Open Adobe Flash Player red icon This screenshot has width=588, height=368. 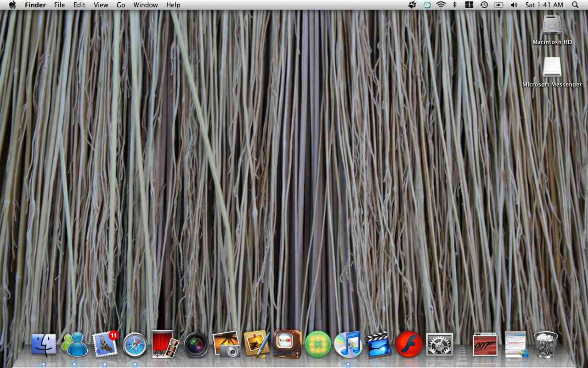[x=409, y=345]
